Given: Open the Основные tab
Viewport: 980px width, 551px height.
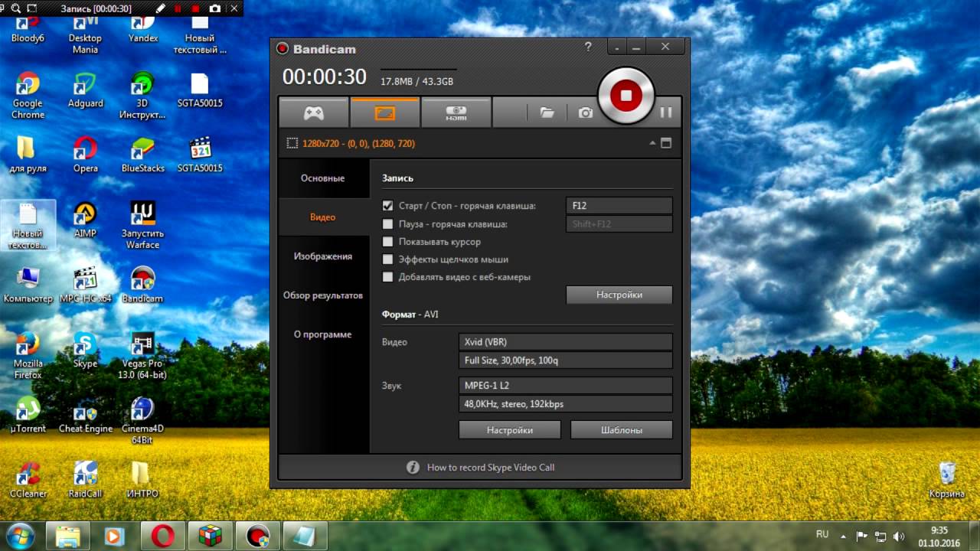Looking at the screenshot, I should point(323,178).
